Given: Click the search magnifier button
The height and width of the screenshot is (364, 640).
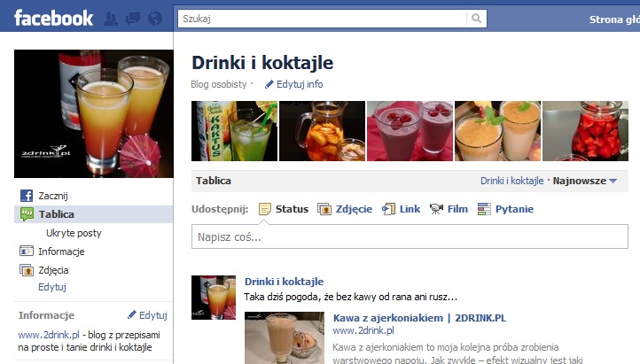Looking at the screenshot, I should [x=476, y=19].
